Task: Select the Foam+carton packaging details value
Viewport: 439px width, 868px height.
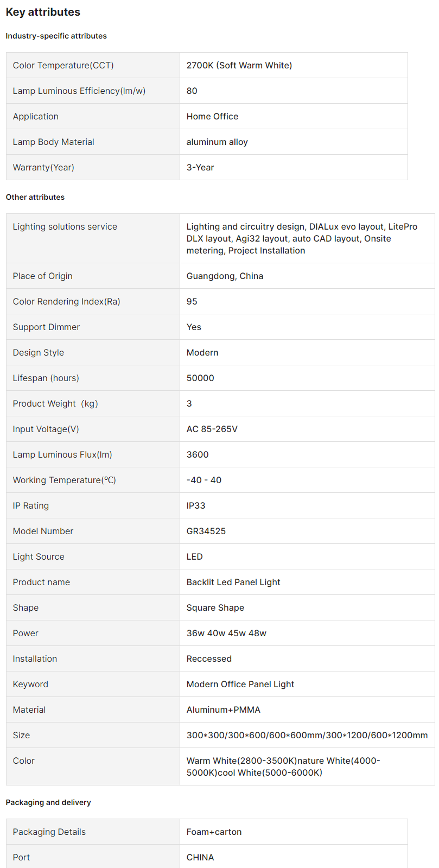Action: click(x=214, y=832)
